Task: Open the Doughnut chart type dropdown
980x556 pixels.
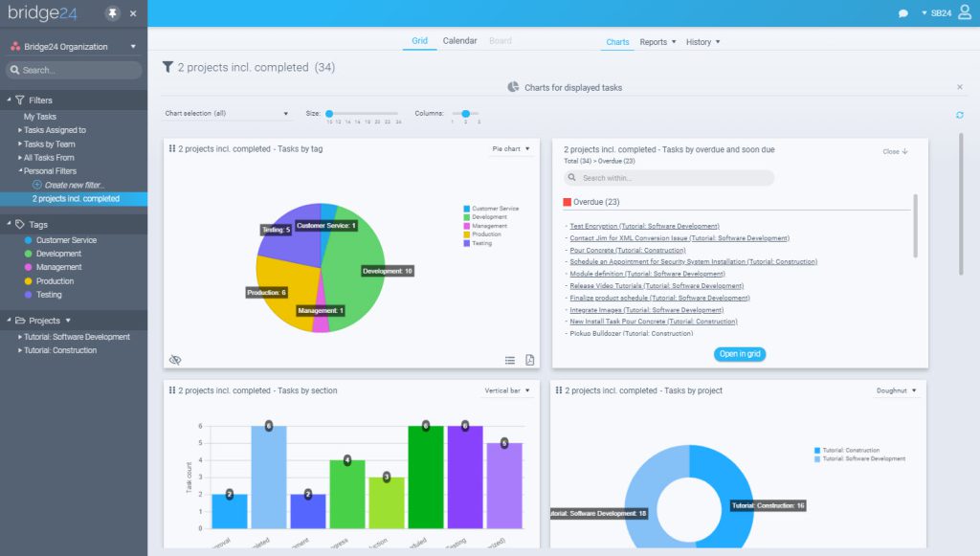Action: coord(896,390)
